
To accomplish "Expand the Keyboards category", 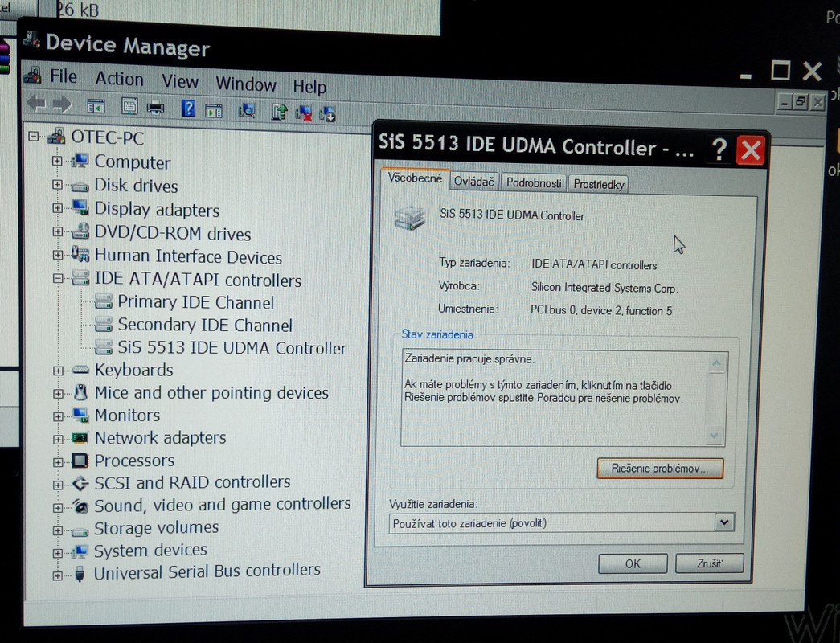I will [57, 371].
